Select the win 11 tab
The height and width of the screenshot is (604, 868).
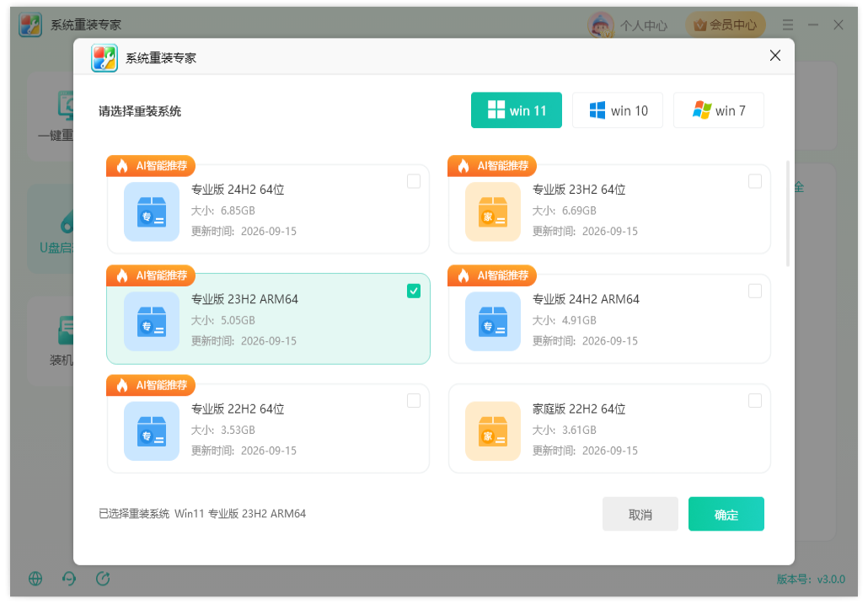516,110
